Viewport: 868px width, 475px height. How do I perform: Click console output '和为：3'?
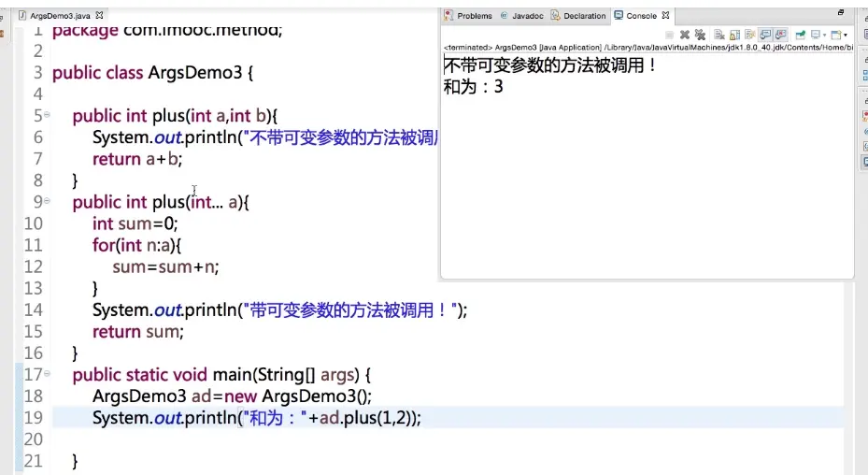tap(474, 86)
